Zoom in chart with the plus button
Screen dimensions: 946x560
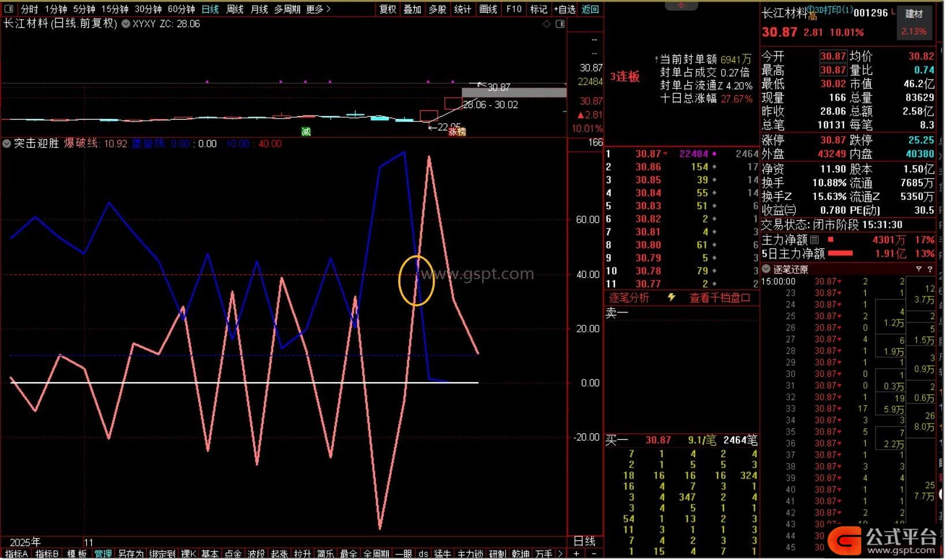[x=576, y=554]
